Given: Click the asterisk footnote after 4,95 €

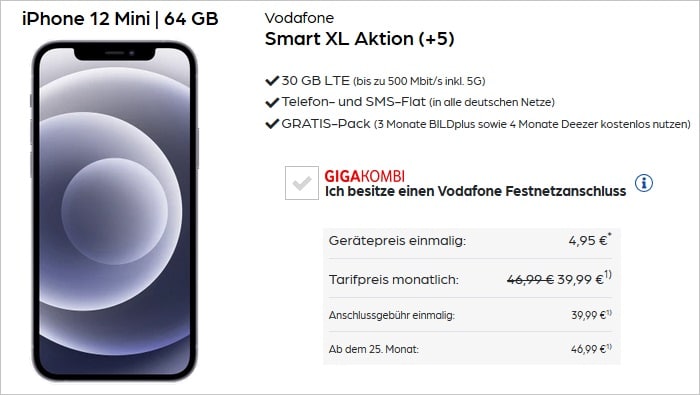Looking at the screenshot, I should (x=610, y=235).
